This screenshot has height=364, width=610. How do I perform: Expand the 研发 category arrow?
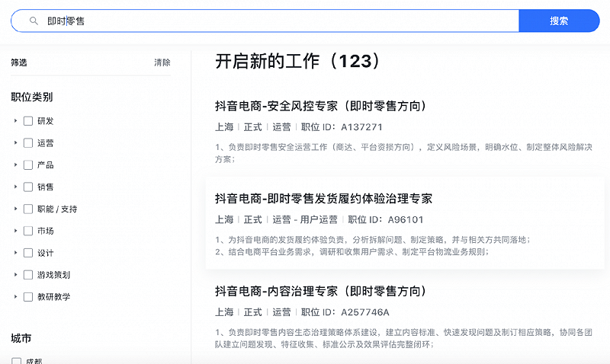[15, 121]
